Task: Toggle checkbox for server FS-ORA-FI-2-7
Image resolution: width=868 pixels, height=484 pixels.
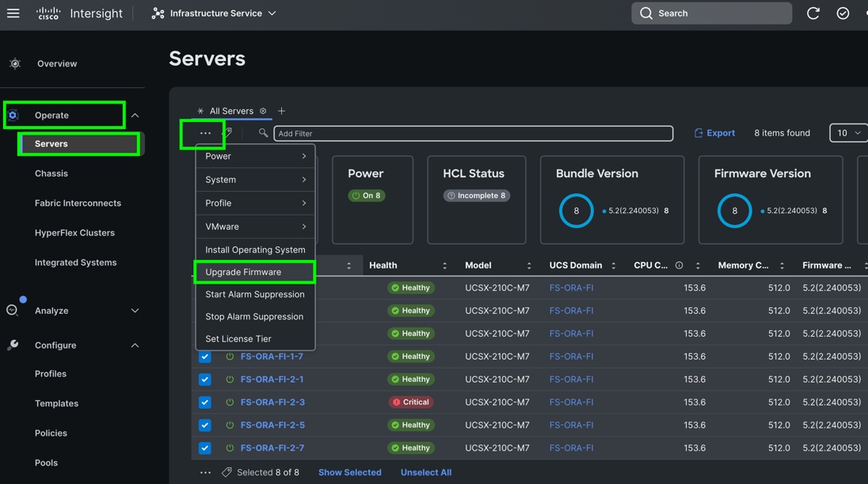Action: tap(205, 448)
